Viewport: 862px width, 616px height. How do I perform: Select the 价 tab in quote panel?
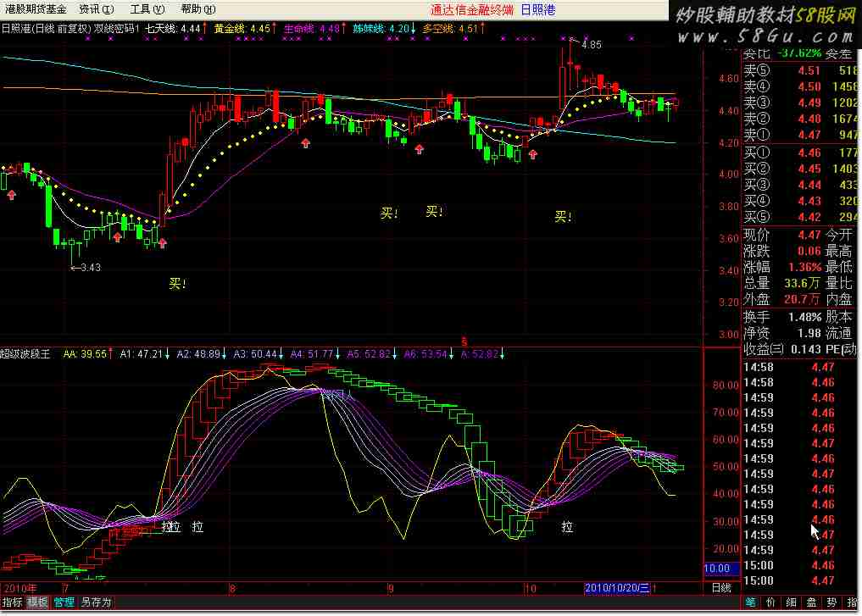coord(770,602)
